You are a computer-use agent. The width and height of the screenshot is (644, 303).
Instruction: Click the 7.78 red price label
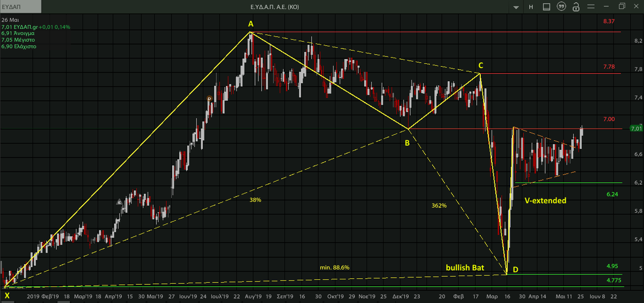pyautogui.click(x=609, y=67)
